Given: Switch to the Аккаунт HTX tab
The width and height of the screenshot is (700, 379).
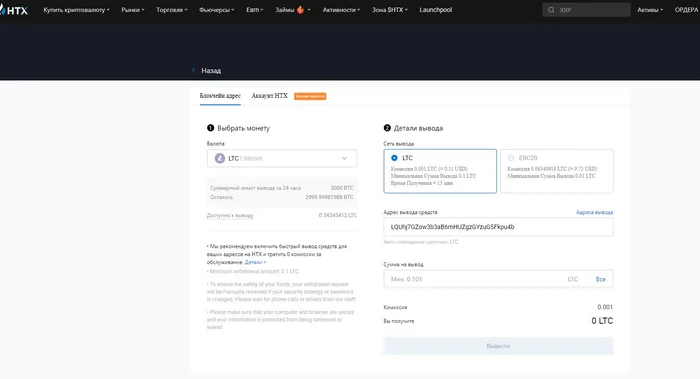Looking at the screenshot, I should point(270,96).
